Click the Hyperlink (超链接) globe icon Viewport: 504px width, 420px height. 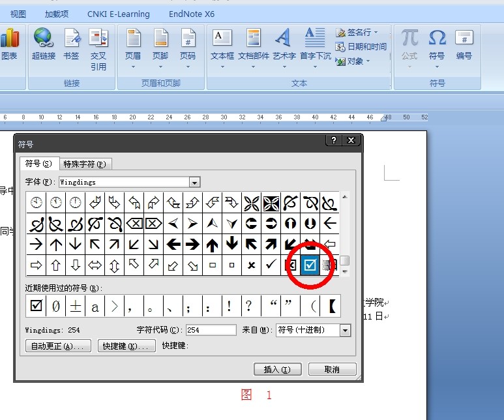pyautogui.click(x=44, y=38)
